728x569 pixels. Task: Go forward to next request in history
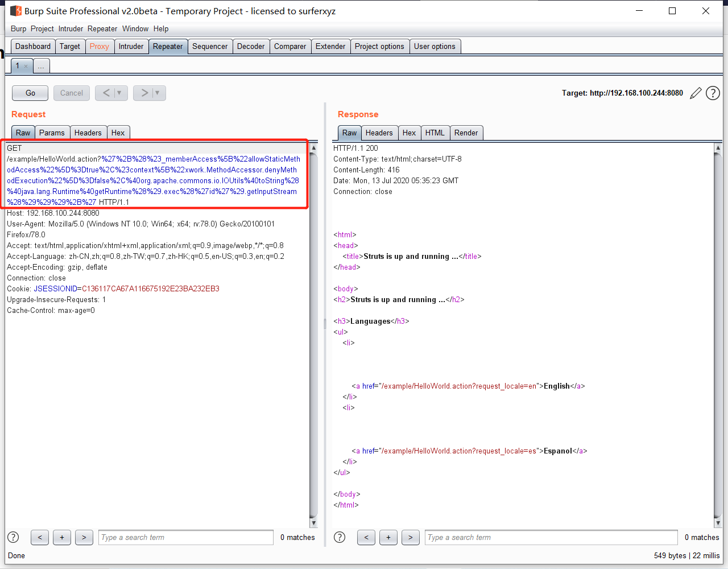tap(144, 93)
